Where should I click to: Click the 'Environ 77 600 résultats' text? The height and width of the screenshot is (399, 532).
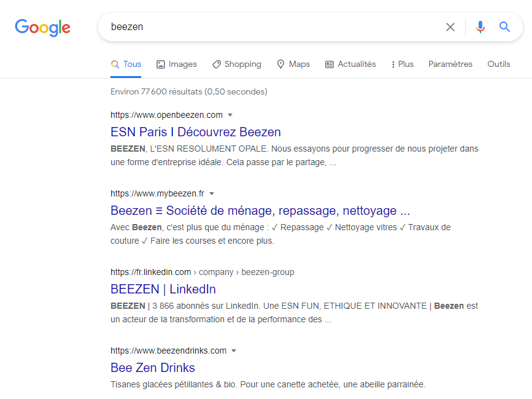click(189, 91)
